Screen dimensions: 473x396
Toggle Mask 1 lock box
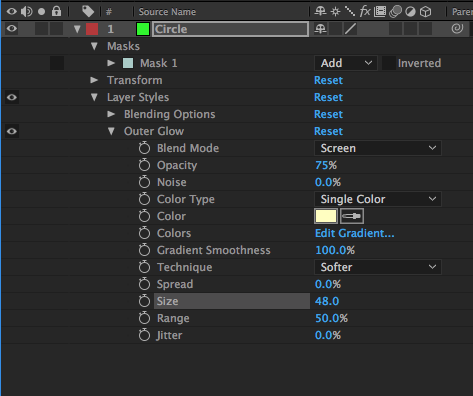point(57,63)
